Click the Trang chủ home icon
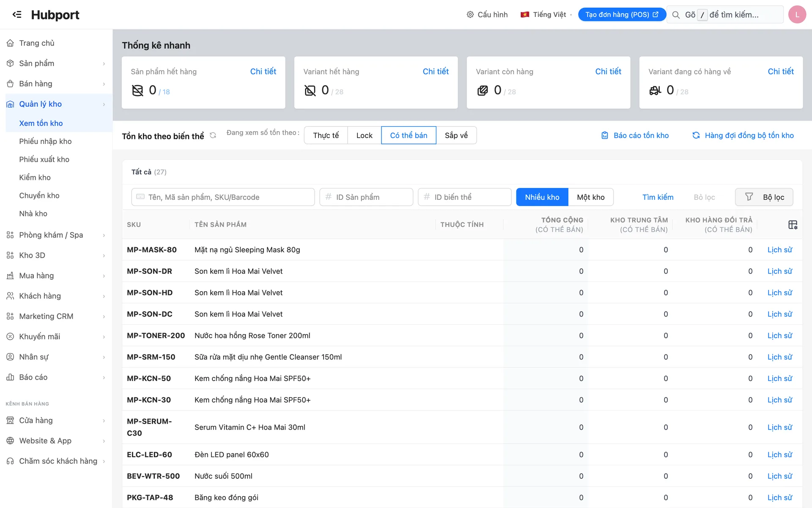This screenshot has height=508, width=812. (x=10, y=43)
